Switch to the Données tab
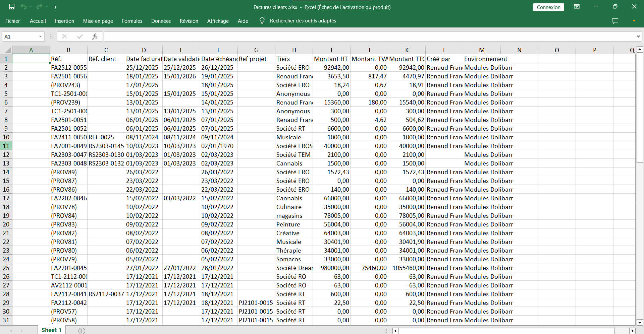 click(161, 21)
